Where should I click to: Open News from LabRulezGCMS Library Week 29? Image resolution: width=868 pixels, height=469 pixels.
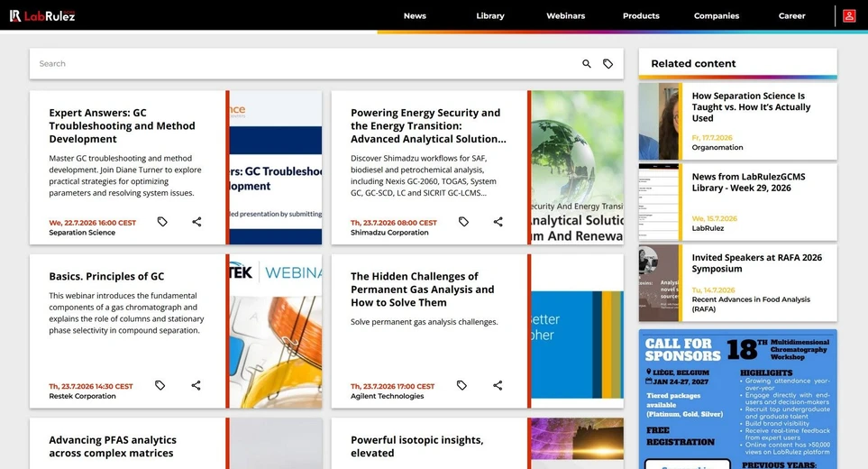748,182
